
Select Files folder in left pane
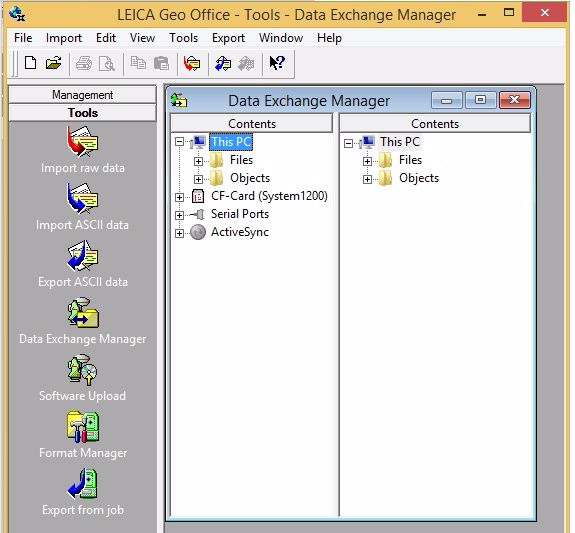click(241, 160)
